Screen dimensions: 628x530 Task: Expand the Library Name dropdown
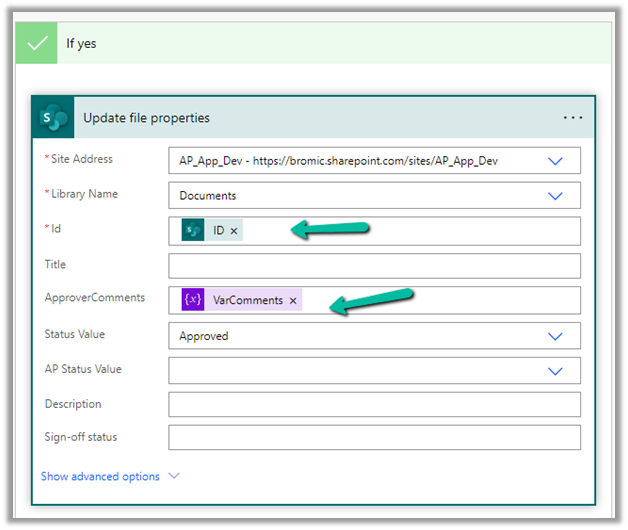[x=556, y=196]
